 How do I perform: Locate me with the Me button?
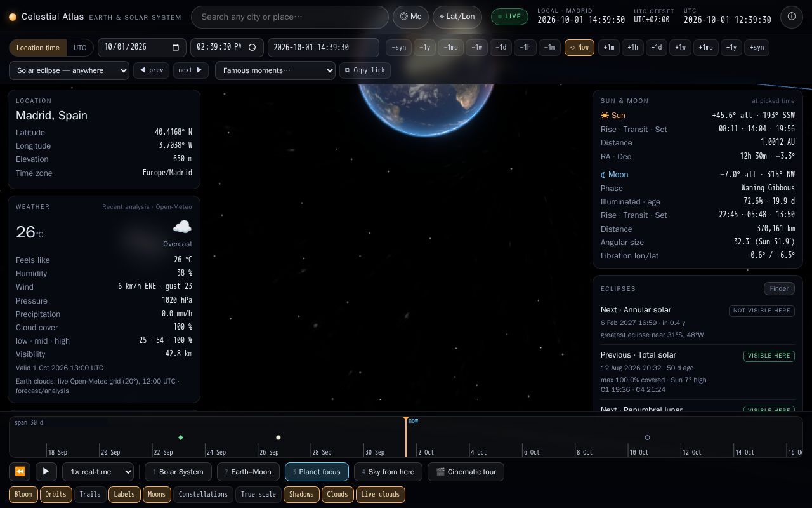tap(410, 17)
